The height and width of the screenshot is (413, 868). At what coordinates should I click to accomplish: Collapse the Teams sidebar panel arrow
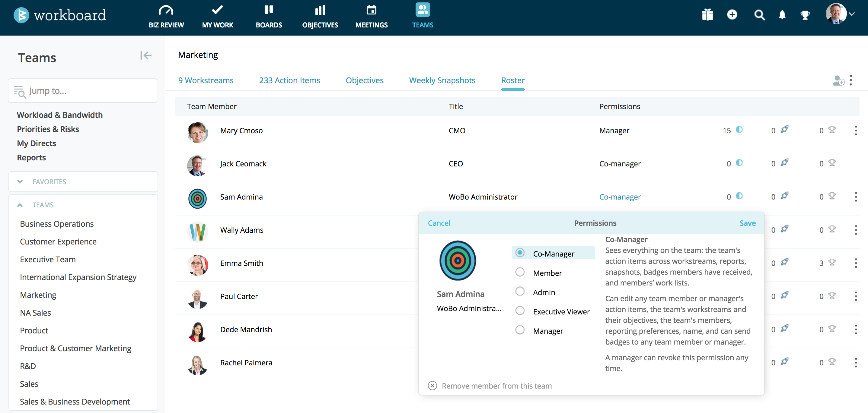pos(146,55)
